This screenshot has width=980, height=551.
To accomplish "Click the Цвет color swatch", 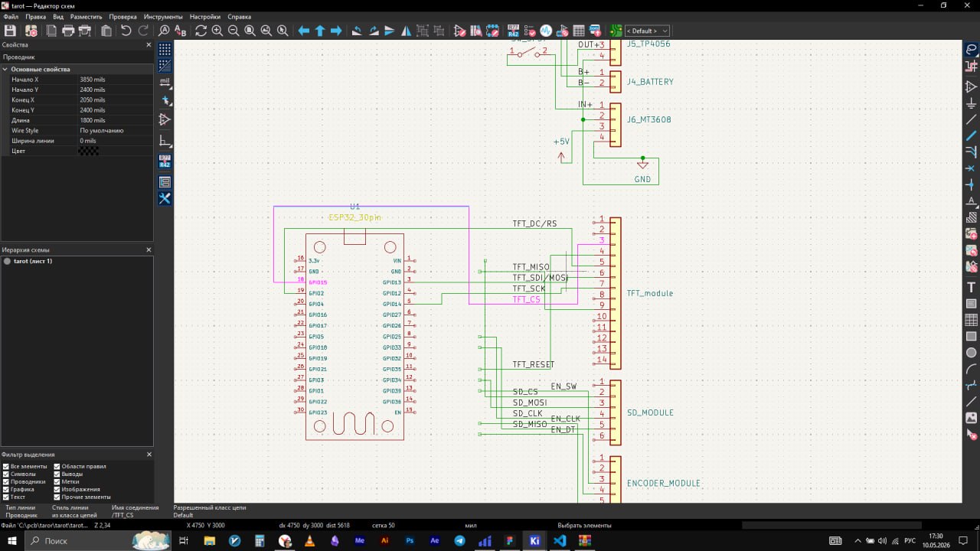I will coord(89,152).
